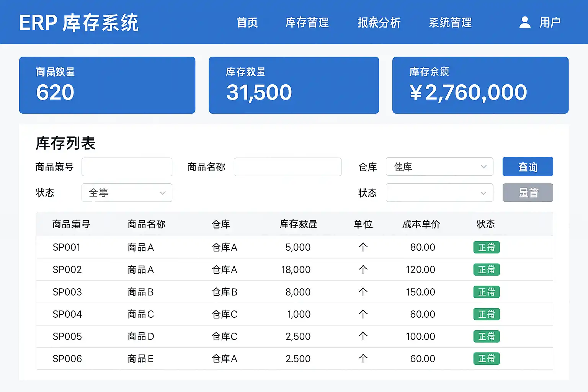
Task: Select the SP004 product code cell
Action: pyautogui.click(x=67, y=314)
